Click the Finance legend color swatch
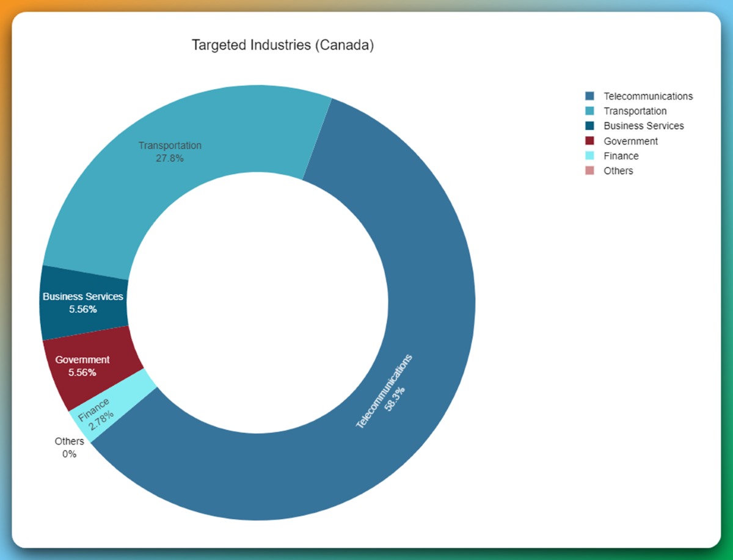The width and height of the screenshot is (733, 560). pos(589,156)
